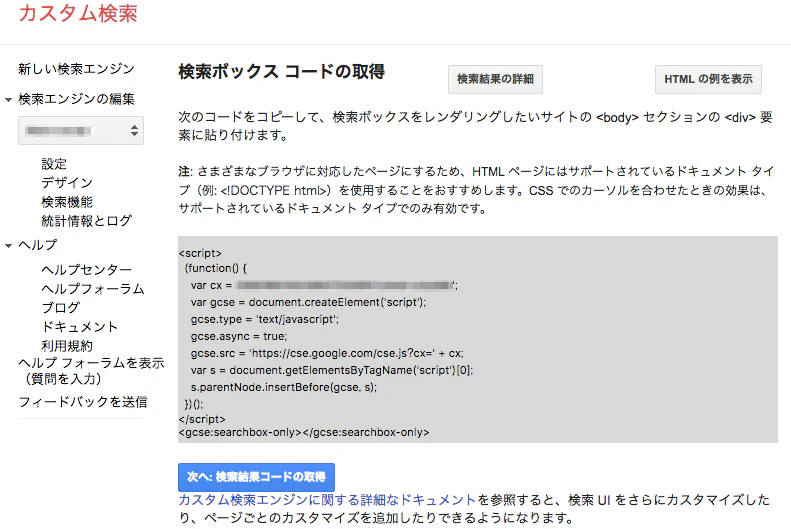
Task: Open 新しい検索エンジン in sidebar
Action: point(76,69)
